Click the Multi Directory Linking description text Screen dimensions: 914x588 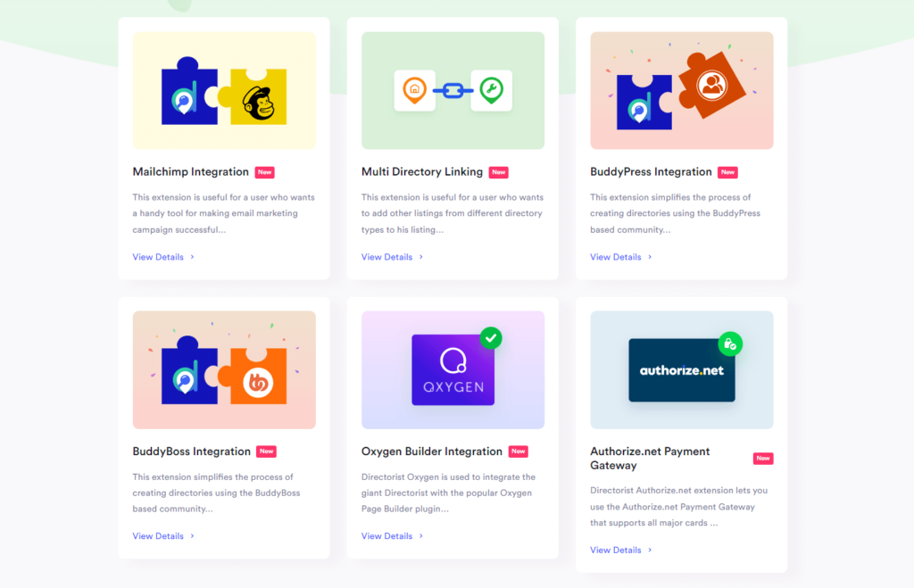click(453, 213)
